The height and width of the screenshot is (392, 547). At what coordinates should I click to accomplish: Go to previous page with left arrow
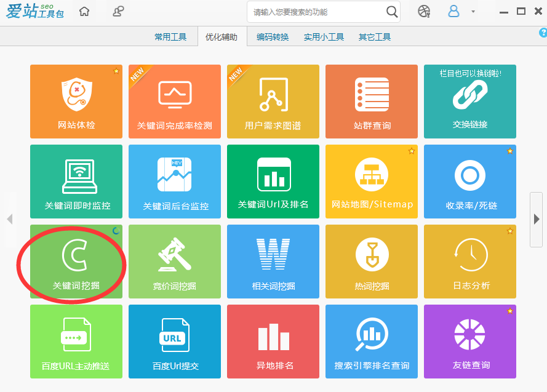point(9,218)
